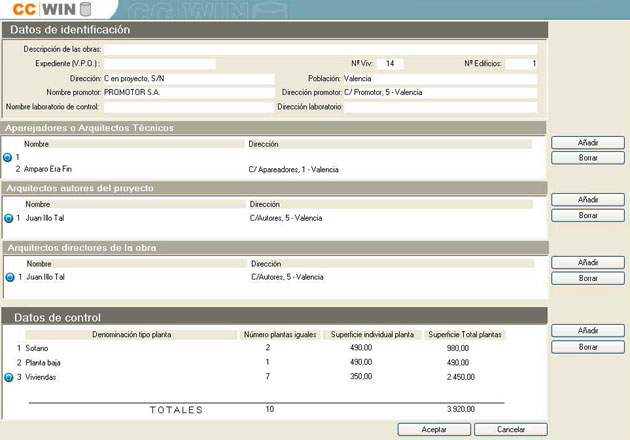
Task: Click the Descripción de las obras field
Action: (x=320, y=48)
